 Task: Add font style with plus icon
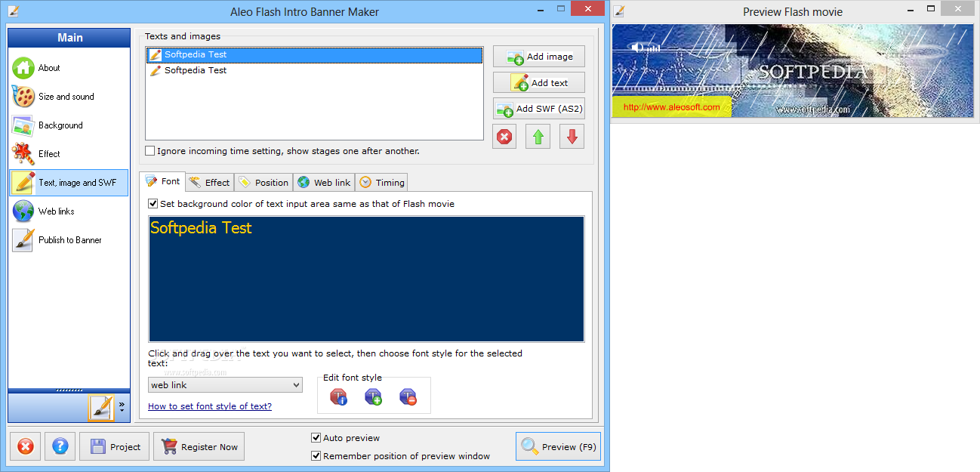[x=373, y=396]
